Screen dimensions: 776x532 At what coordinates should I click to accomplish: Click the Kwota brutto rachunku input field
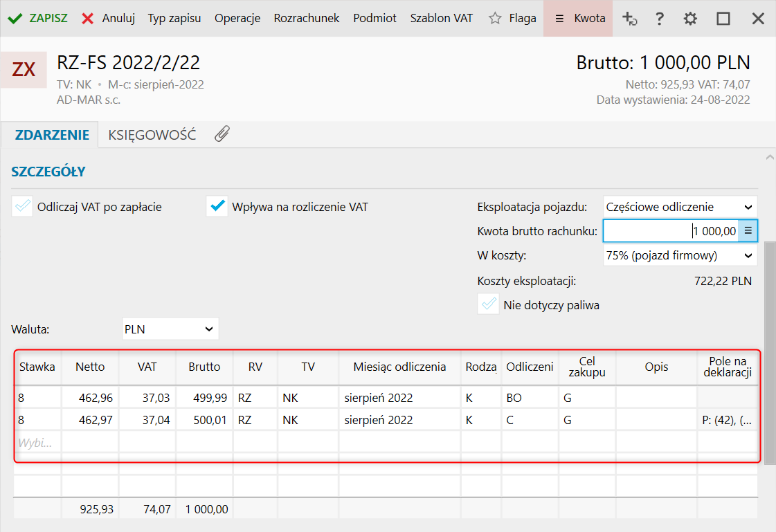(670, 231)
